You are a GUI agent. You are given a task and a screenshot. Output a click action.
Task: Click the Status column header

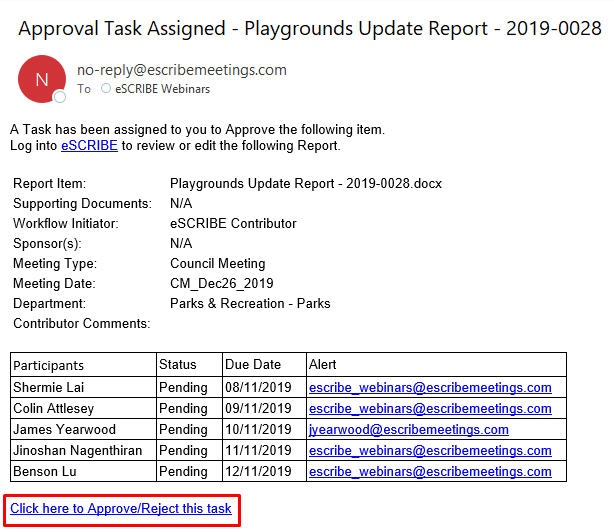pos(177,364)
